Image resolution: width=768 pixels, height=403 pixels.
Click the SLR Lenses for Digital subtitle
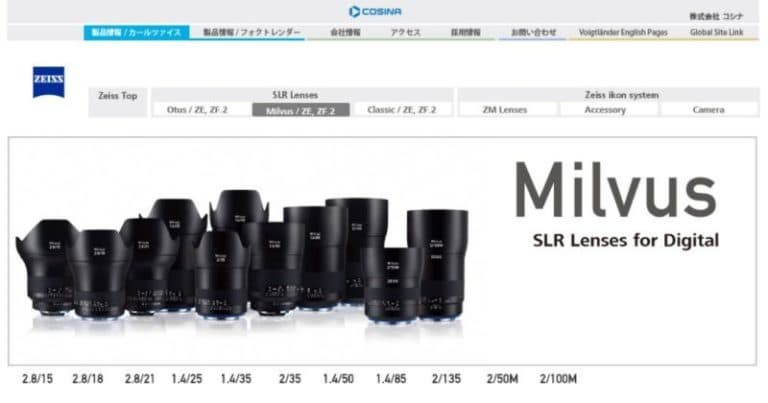[x=625, y=240]
